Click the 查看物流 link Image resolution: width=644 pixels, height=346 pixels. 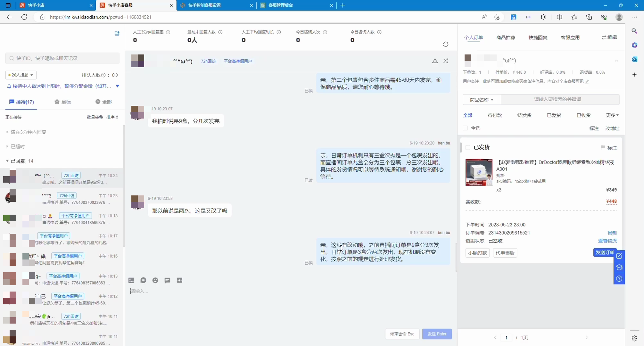click(x=607, y=241)
